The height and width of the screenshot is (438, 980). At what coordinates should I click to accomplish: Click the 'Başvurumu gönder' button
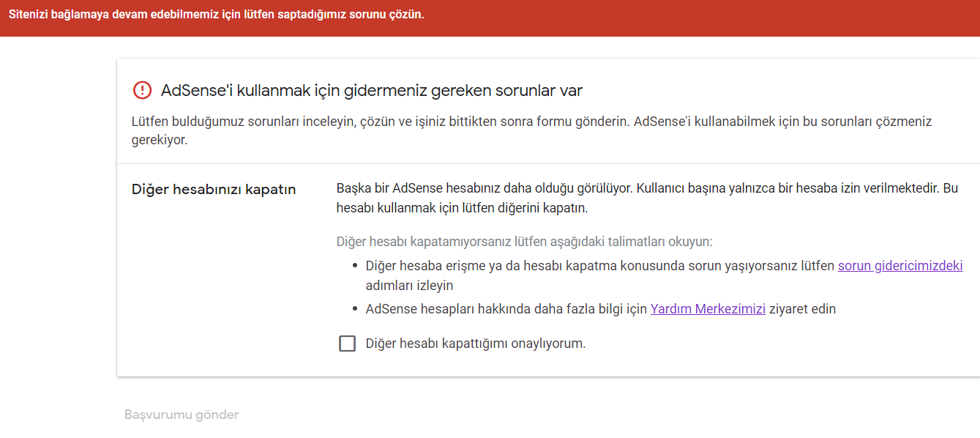182,415
